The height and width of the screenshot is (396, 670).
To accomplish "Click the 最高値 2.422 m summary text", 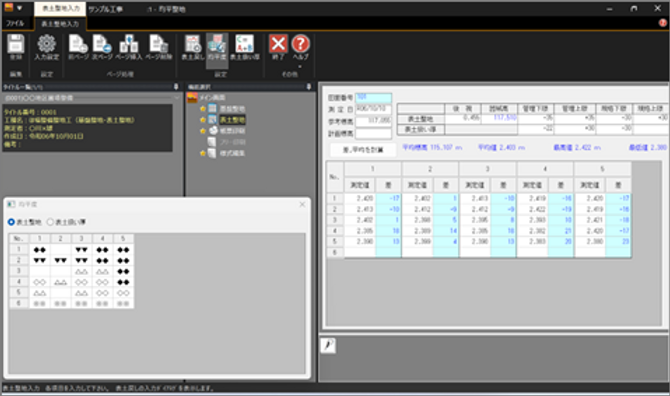I will coord(577,147).
